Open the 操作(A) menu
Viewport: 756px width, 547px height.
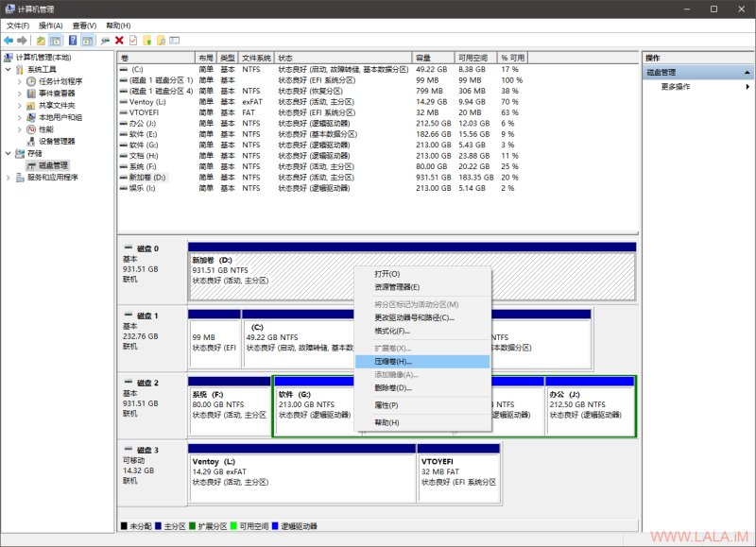(51, 26)
